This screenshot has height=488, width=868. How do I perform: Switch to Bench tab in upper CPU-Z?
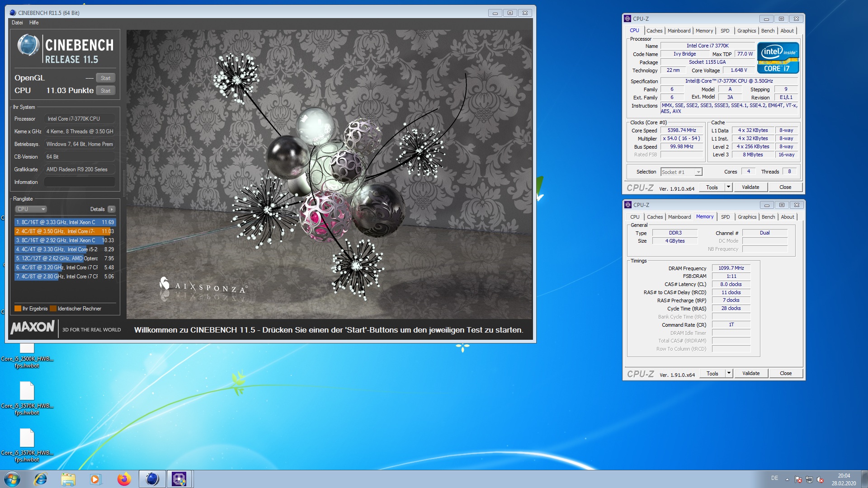(768, 31)
